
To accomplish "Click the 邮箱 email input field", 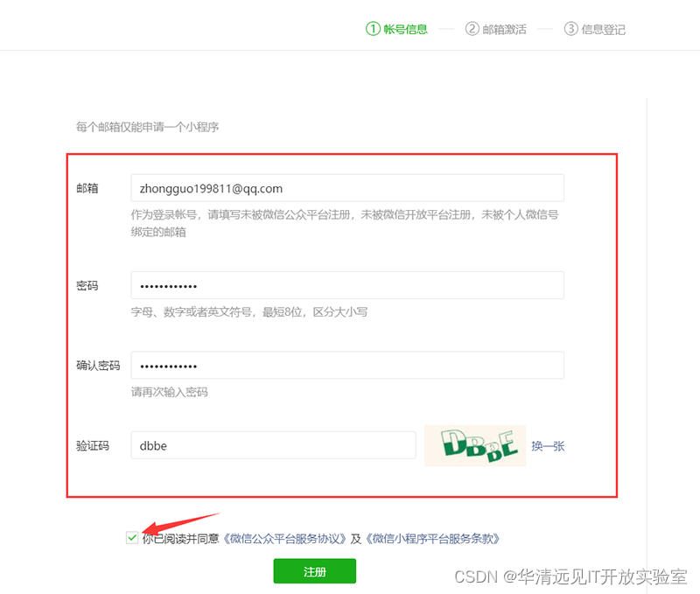I will click(347, 188).
